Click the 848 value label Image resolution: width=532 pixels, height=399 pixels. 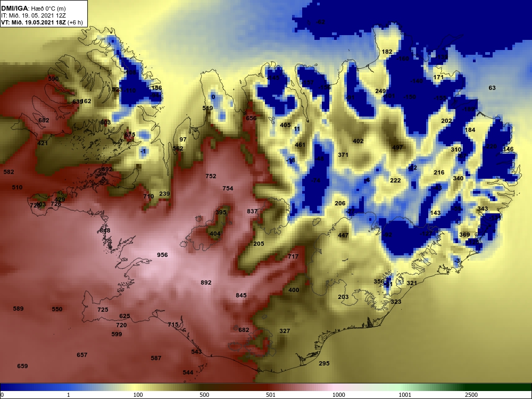coord(105,230)
